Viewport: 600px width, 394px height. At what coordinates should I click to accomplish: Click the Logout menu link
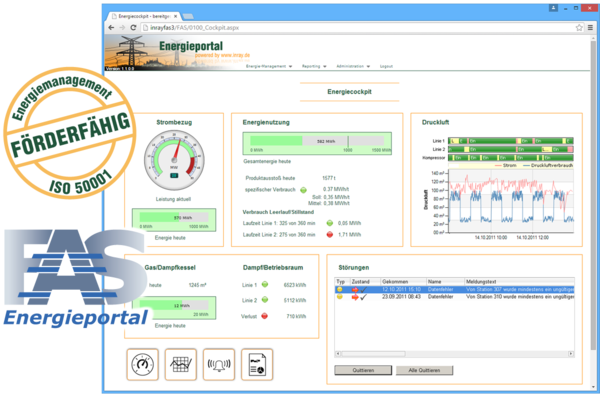[x=386, y=66]
